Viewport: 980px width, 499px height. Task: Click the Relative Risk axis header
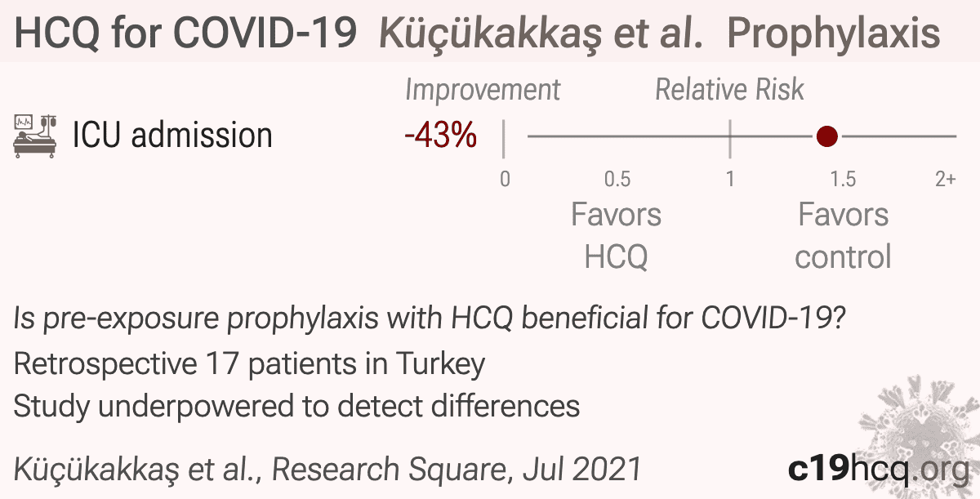click(x=730, y=90)
